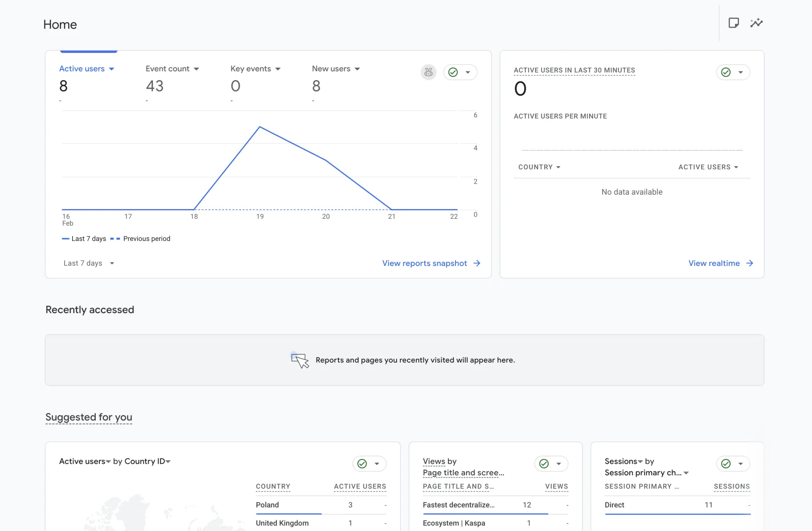Image resolution: width=812 pixels, height=531 pixels.
Task: Click the arrow beside View realtime
Action: [x=750, y=263]
